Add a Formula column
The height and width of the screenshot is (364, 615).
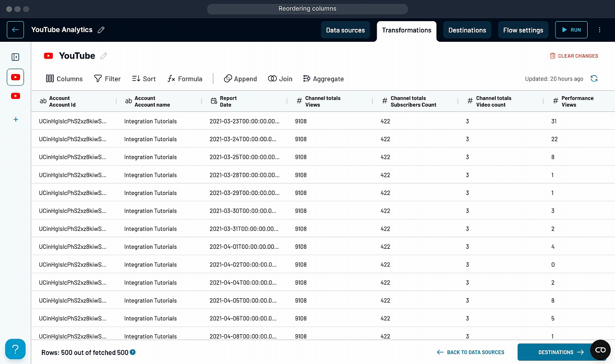point(185,79)
